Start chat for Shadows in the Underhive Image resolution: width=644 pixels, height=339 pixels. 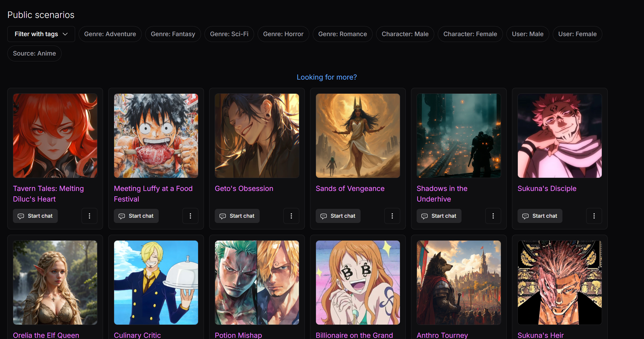point(439,216)
